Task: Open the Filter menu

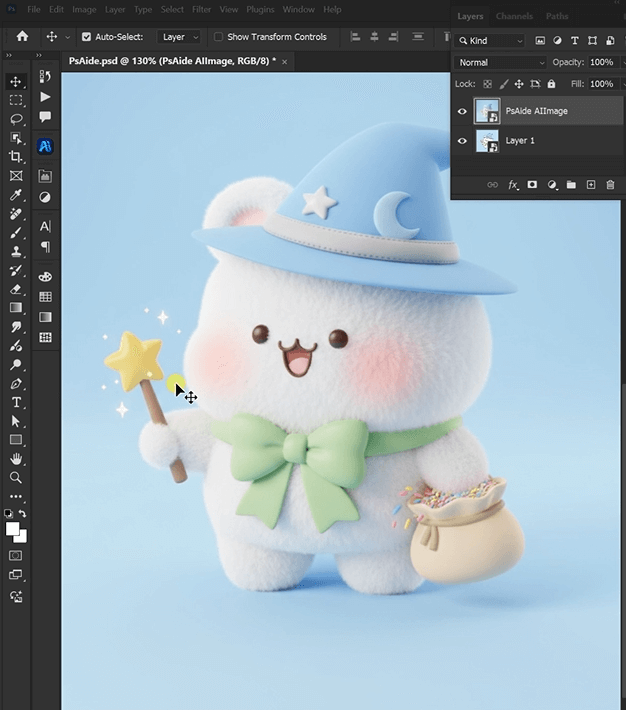Action: pyautogui.click(x=201, y=10)
